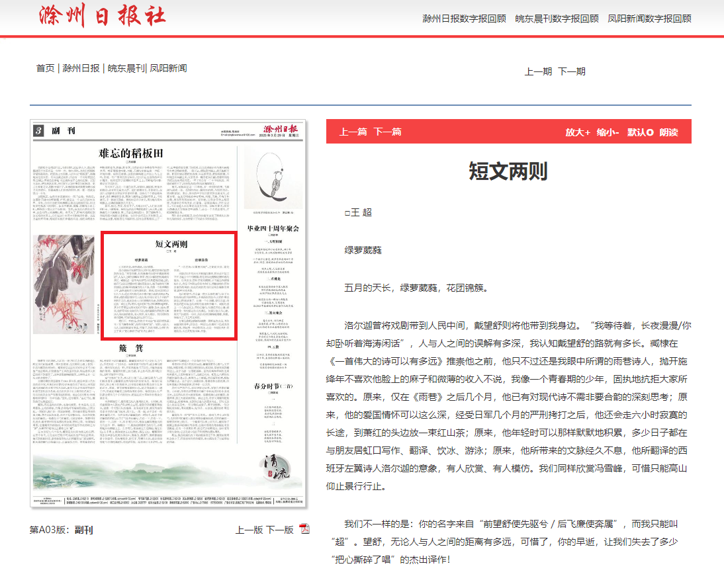Viewport: 724px width, 588px height.
Task: Select 皖东晨刊 in the navigation
Action: (126, 68)
